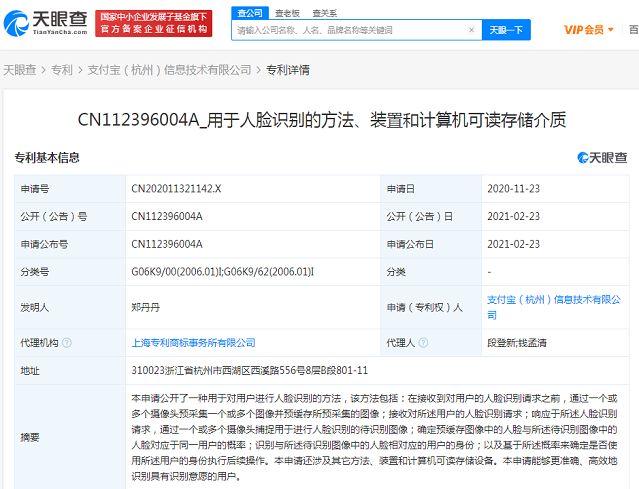
Task: Click the 天眼一下 search button
Action: coord(506,30)
